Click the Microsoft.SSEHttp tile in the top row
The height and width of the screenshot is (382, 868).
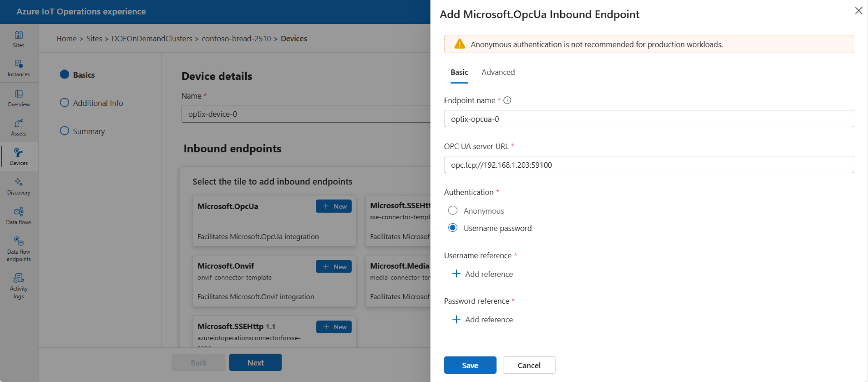(398, 221)
